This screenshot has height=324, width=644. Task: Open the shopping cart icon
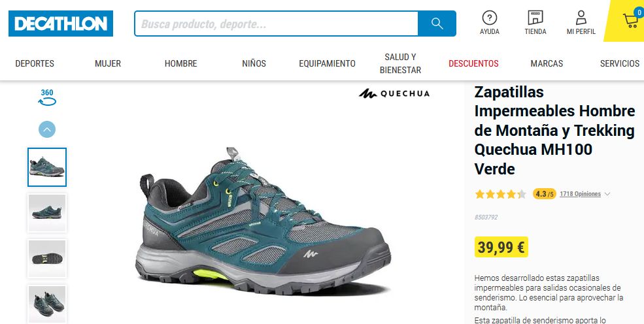631,20
